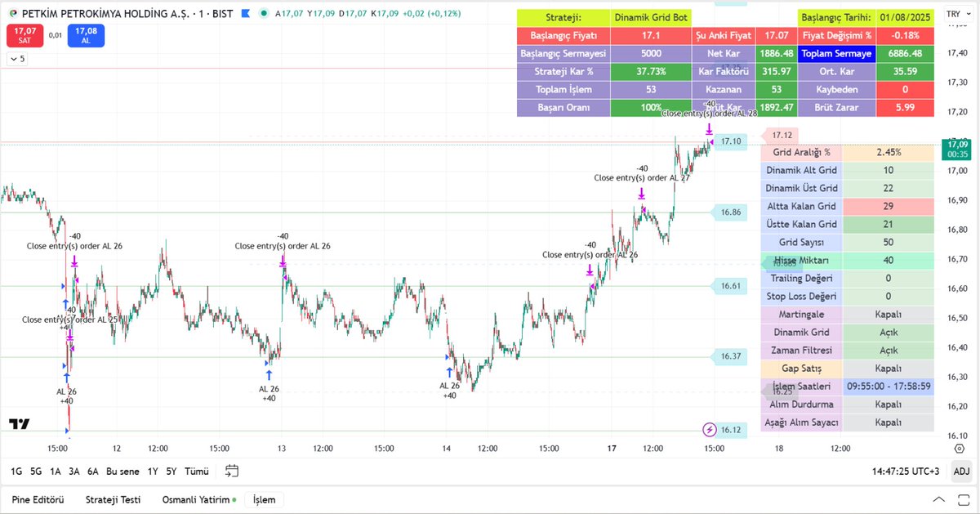Click the current price tag 17,09

(957, 149)
